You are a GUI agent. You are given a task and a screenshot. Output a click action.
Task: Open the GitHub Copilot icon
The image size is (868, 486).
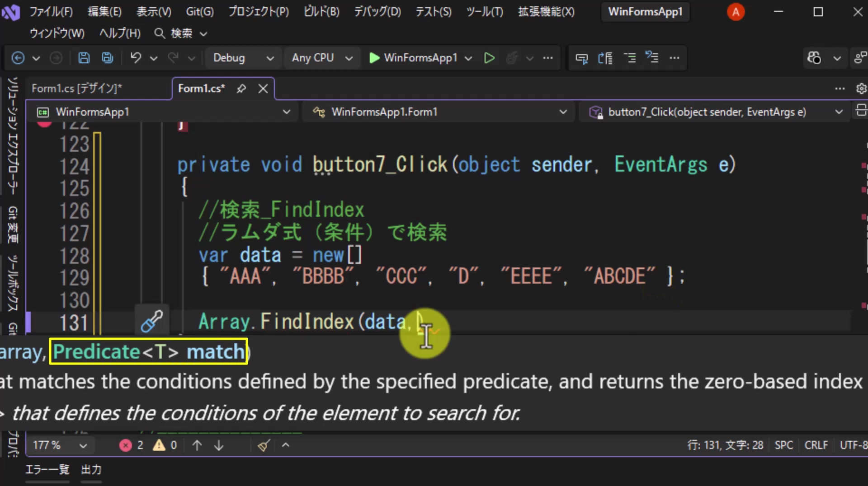(814, 58)
